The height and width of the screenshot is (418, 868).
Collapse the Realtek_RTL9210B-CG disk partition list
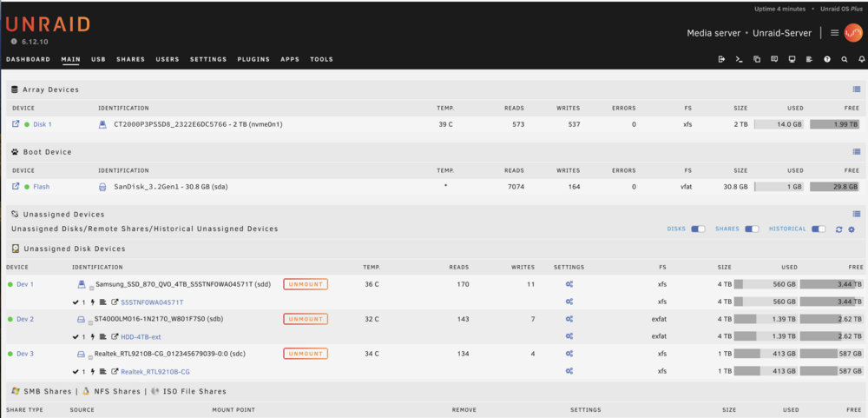point(91,357)
